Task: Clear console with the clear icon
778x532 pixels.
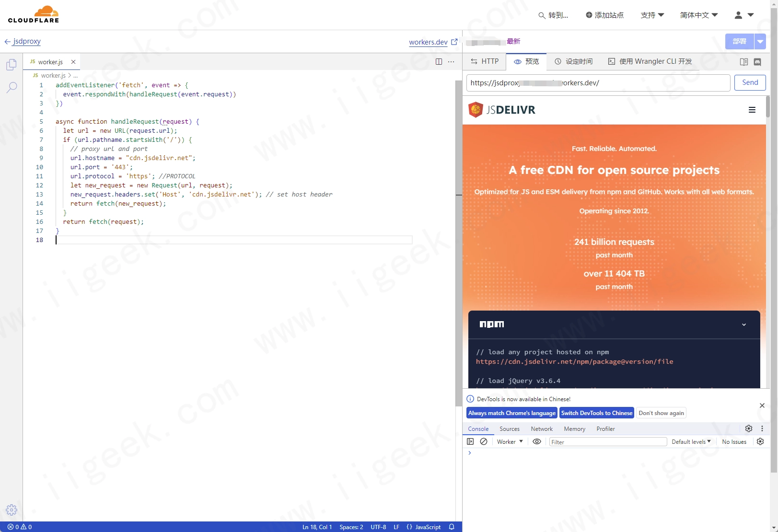Action: pyautogui.click(x=484, y=441)
